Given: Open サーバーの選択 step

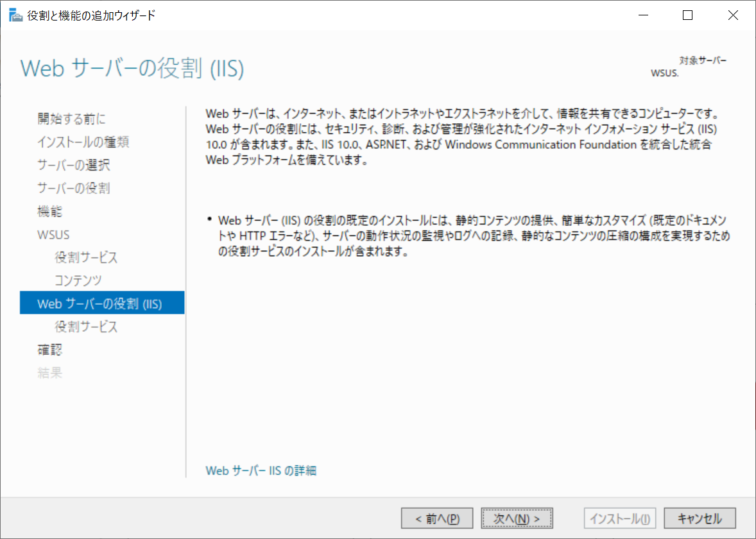Looking at the screenshot, I should [x=74, y=165].
